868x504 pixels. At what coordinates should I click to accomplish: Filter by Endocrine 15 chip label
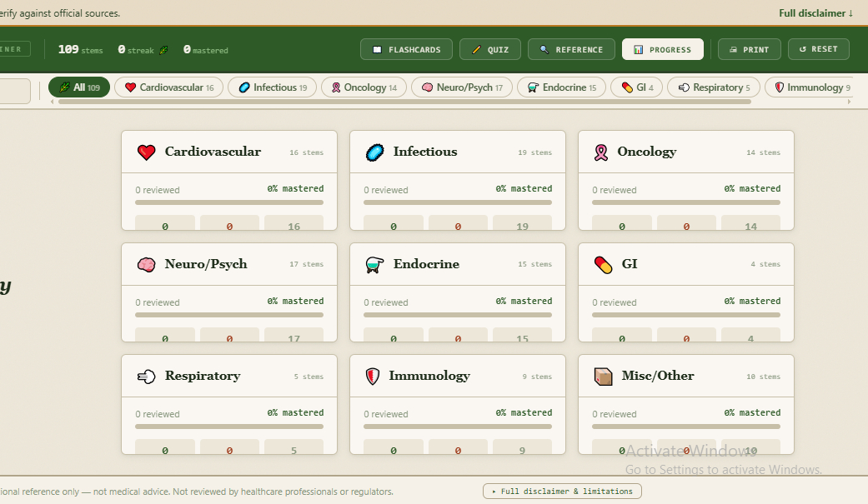569,87
